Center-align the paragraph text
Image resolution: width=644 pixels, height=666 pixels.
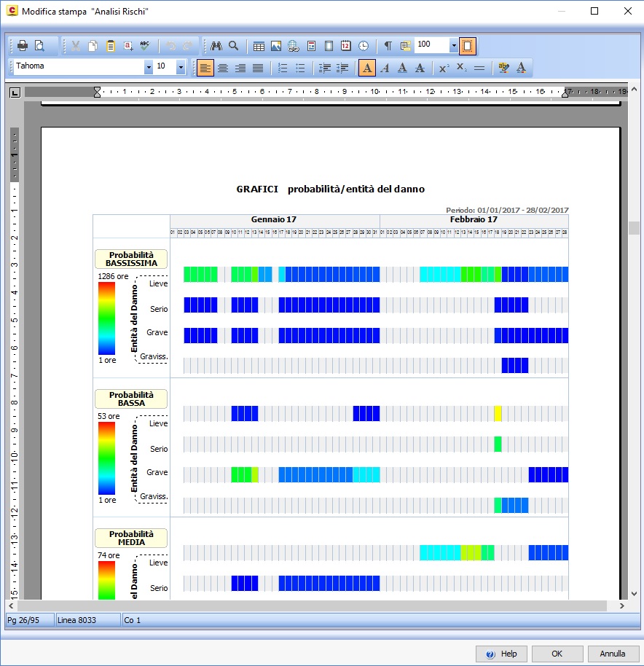[223, 68]
